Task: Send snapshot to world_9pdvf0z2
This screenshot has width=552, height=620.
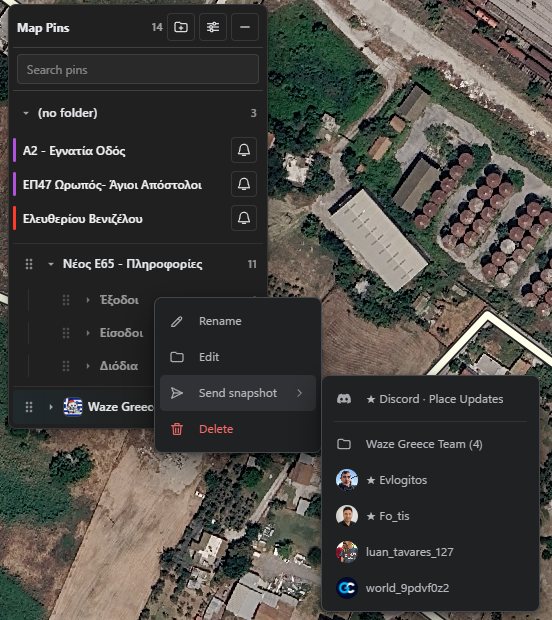Action: click(x=431, y=588)
